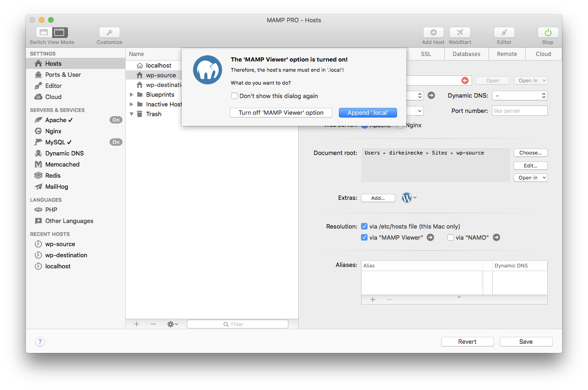This screenshot has height=390, width=588.
Task: Click the Revert button
Action: tap(467, 342)
